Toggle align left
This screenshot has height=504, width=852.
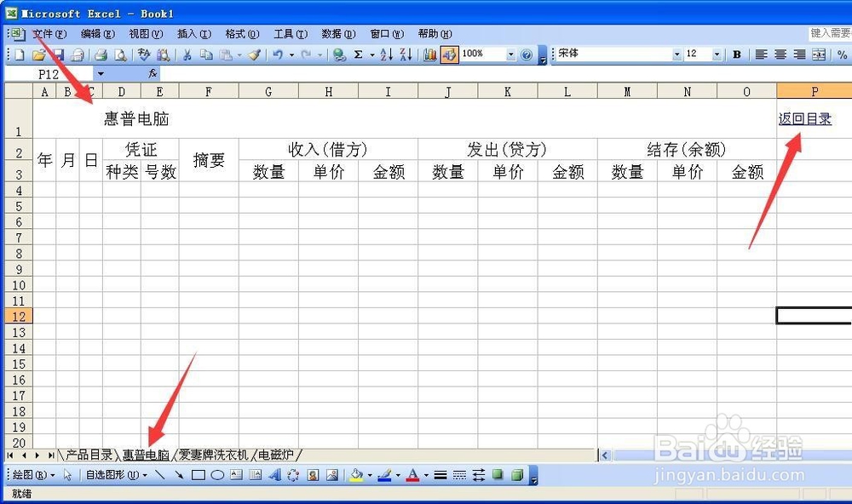761,54
